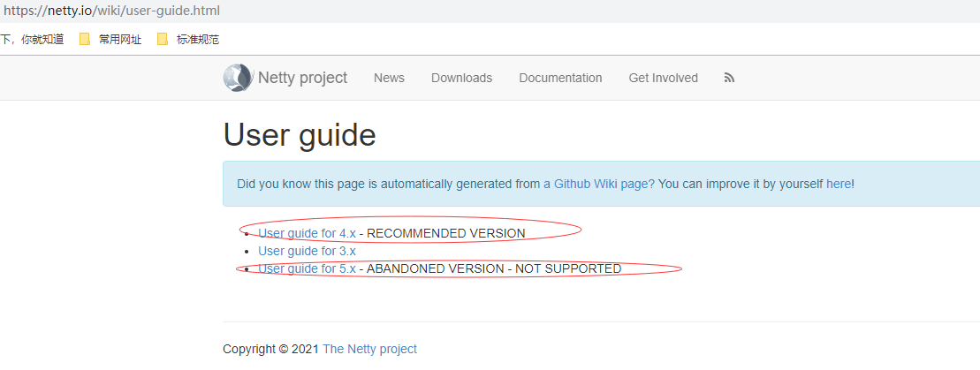980x370 pixels.
Task: Click 'ABANDONED VERSION - NOT SUPPORTED' text
Action: [x=494, y=268]
